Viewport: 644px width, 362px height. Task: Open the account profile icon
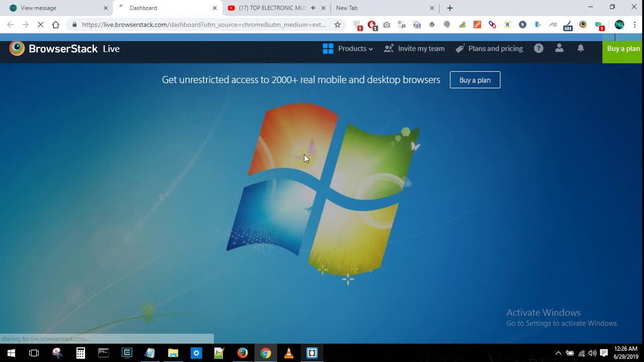559,48
